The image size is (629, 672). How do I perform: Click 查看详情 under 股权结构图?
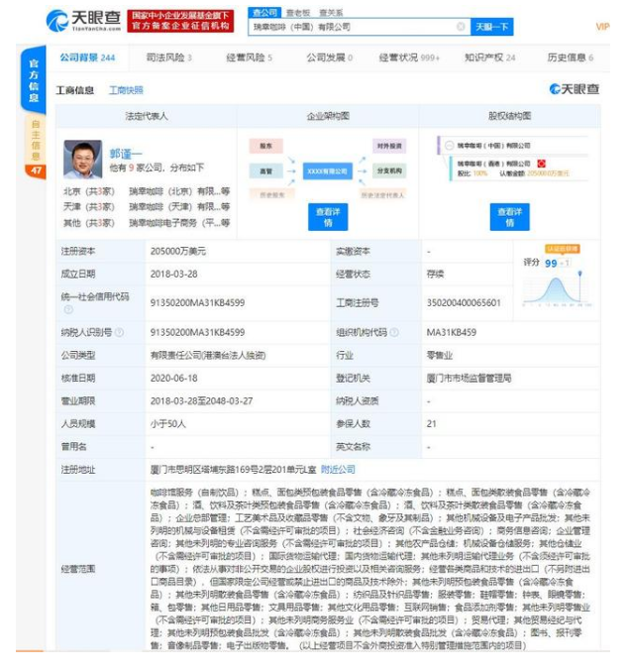[x=509, y=217]
